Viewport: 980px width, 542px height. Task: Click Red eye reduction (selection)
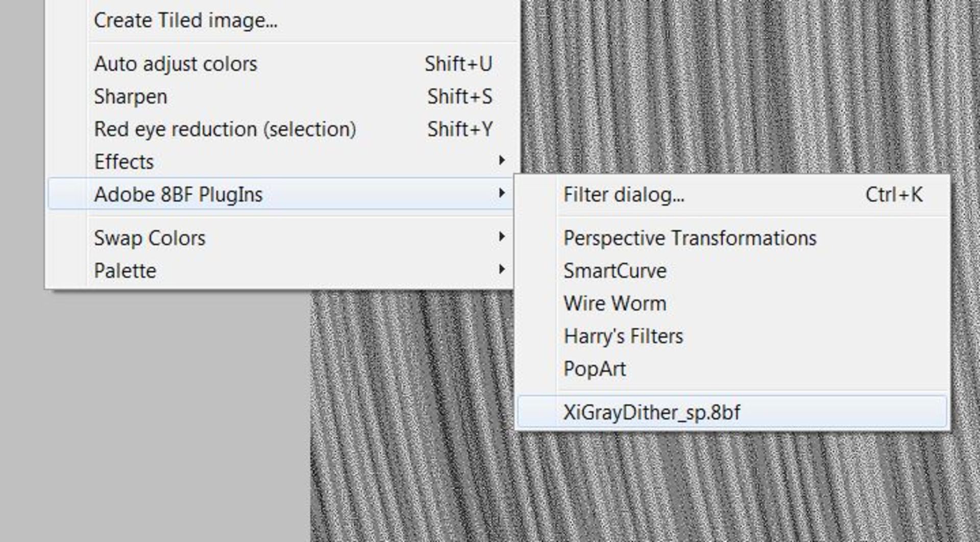coord(225,129)
